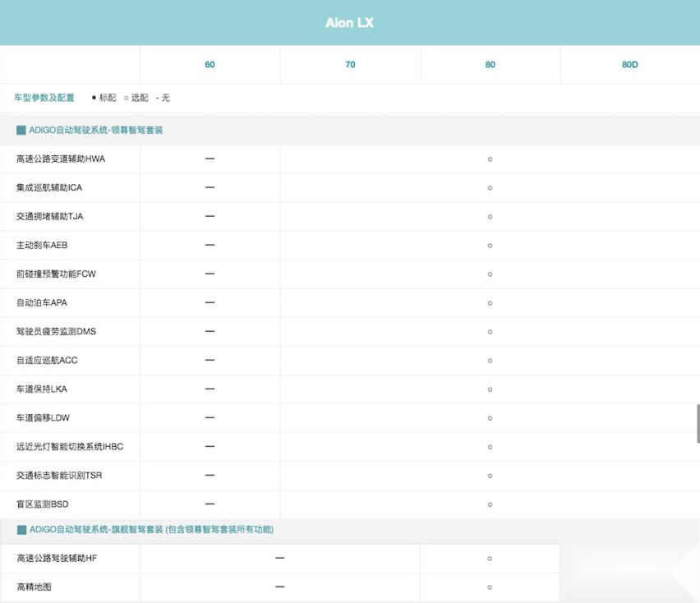Click the optional circle in the 高精地图 row
700x603 pixels.
[x=490, y=587]
